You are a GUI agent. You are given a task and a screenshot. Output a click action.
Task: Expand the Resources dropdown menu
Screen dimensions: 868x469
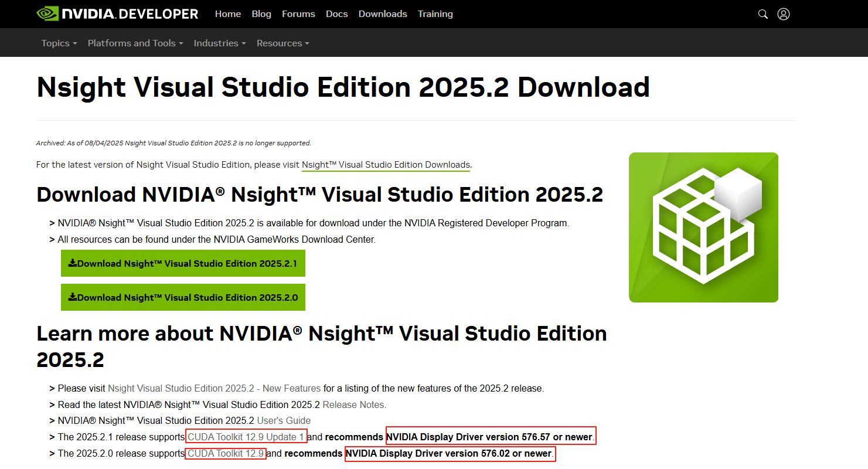coord(283,43)
